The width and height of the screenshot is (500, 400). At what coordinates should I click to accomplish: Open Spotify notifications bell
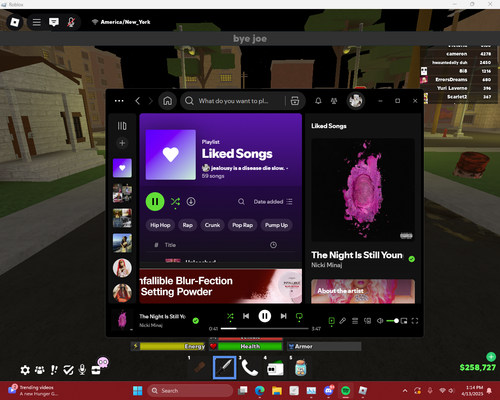(x=318, y=101)
